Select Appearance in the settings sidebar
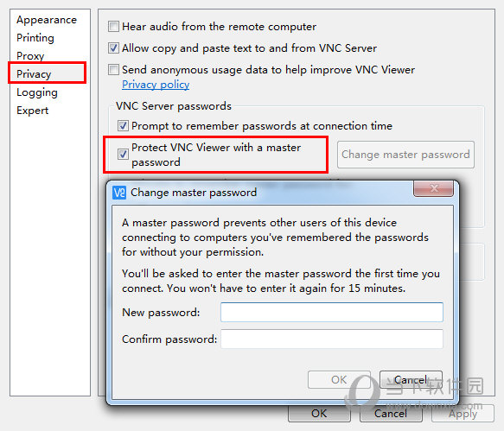The height and width of the screenshot is (431, 504). [x=47, y=20]
